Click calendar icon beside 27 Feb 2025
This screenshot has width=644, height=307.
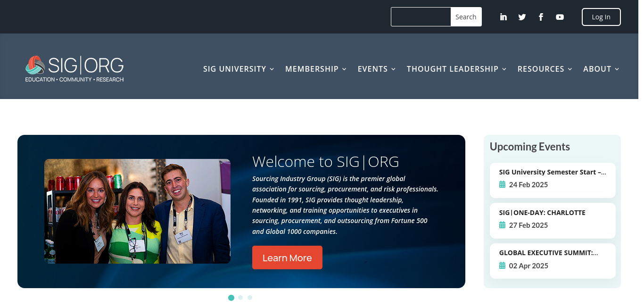tap(502, 225)
